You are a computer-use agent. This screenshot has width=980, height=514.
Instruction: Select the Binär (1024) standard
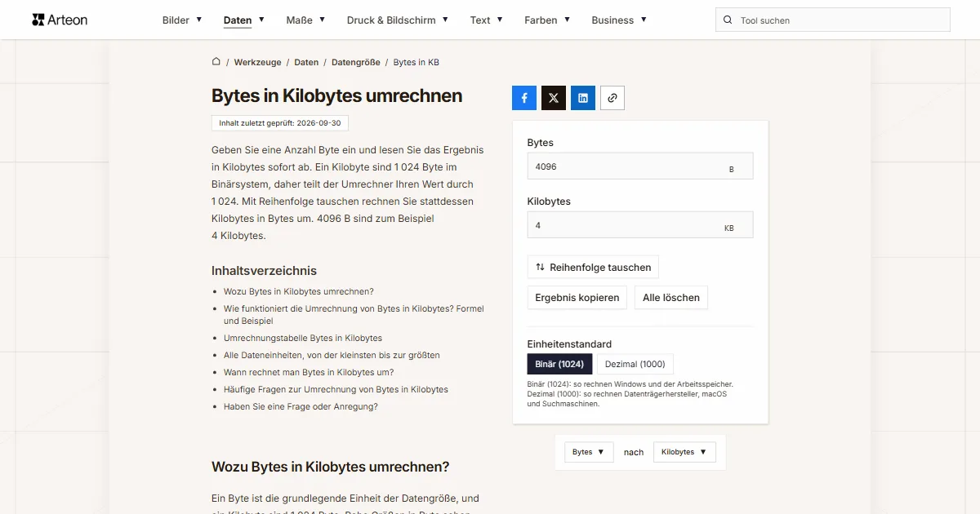coord(559,364)
